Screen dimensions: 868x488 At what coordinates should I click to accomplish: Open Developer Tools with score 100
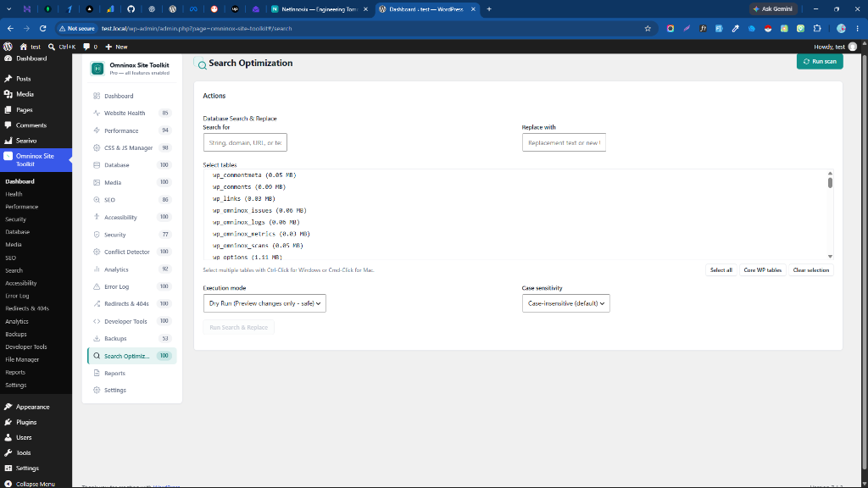pyautogui.click(x=131, y=321)
